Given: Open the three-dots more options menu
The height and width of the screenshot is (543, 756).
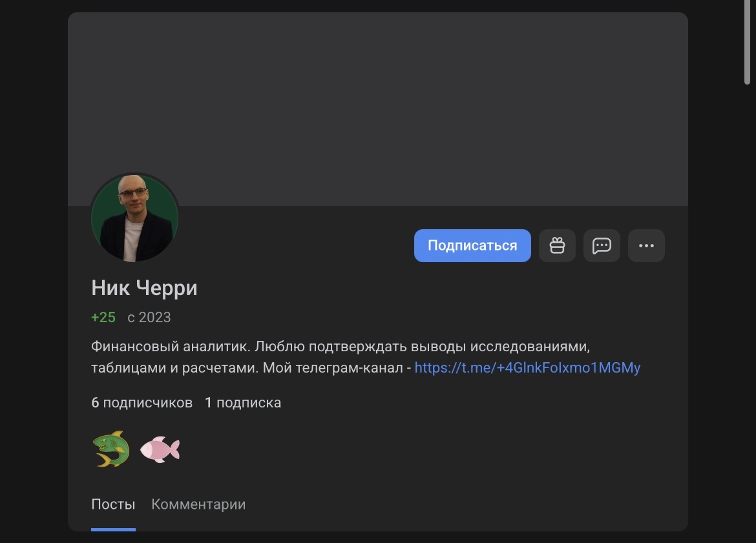Looking at the screenshot, I should click(x=646, y=246).
